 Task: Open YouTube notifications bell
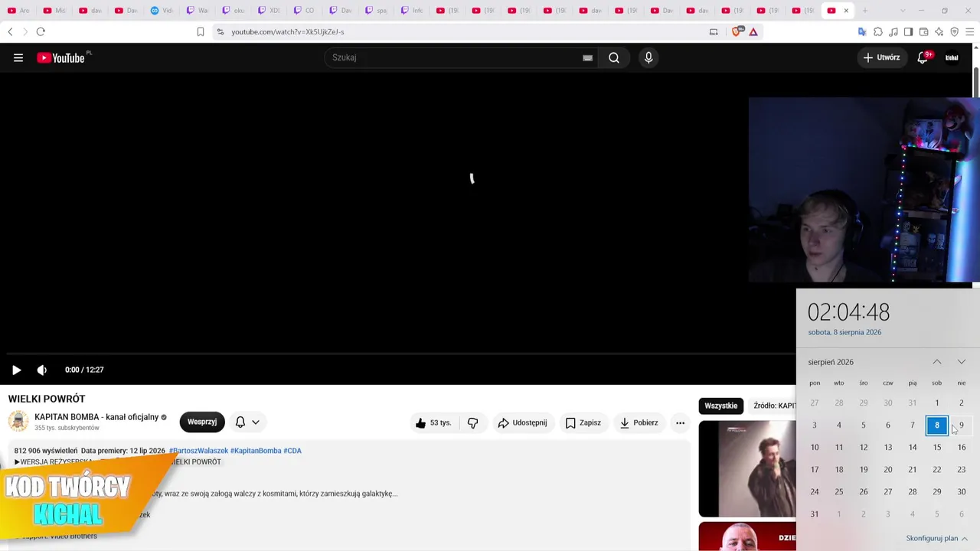[x=923, y=57]
